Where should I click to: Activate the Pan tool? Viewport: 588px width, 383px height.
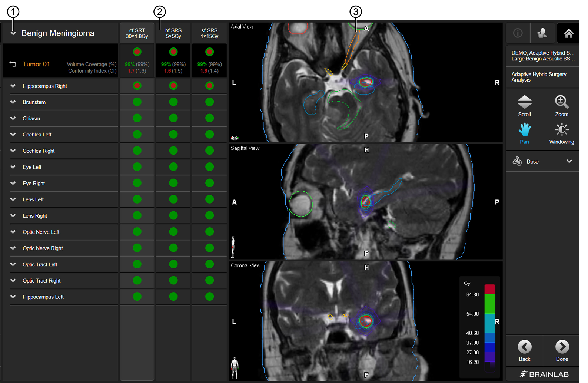click(x=524, y=133)
